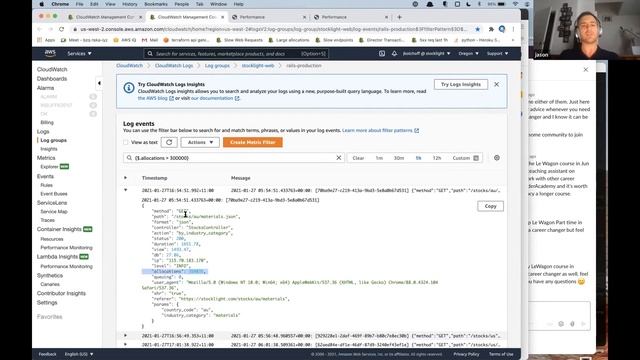Copy the log event with Copy button

[x=490, y=206]
